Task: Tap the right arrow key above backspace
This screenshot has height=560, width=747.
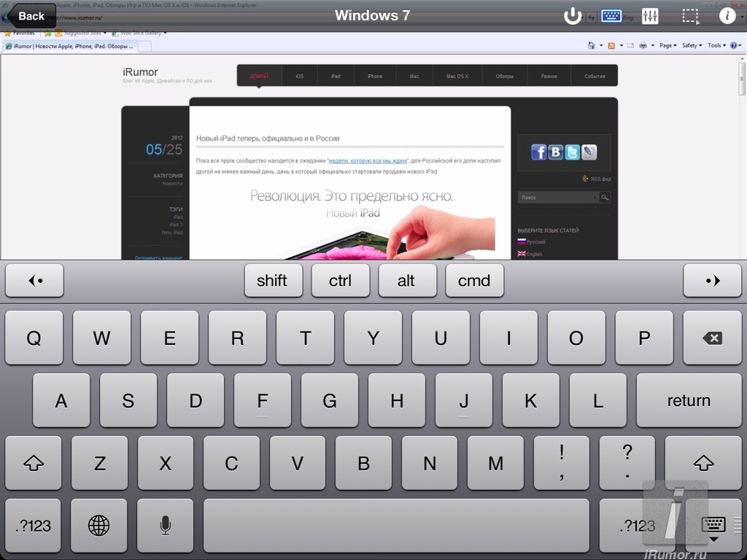Action: click(712, 281)
